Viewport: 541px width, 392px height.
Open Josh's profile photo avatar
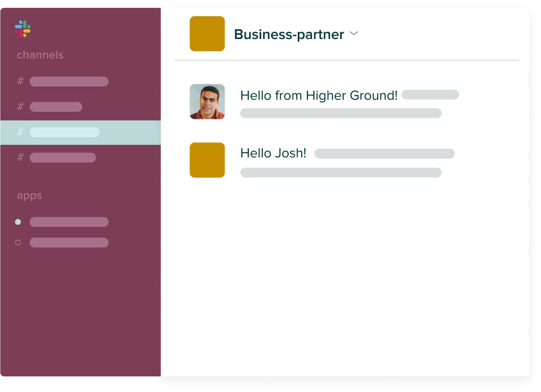[x=207, y=101]
